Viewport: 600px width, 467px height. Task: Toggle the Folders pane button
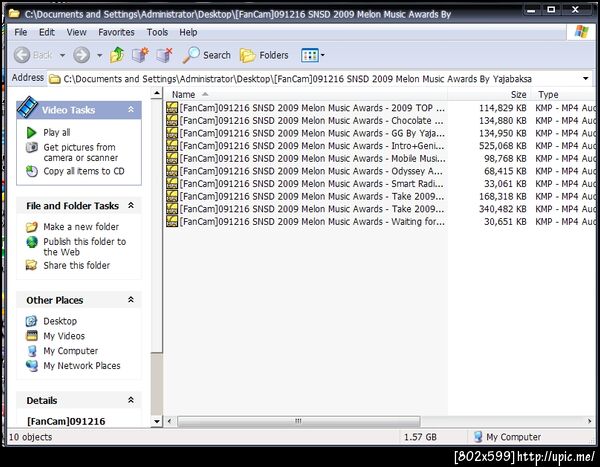[x=264, y=56]
